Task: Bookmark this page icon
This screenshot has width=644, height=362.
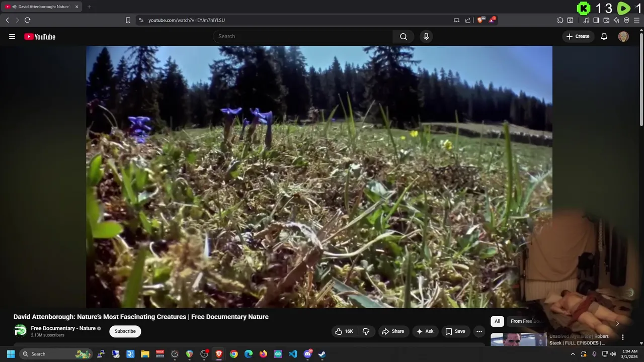Action: point(128,20)
